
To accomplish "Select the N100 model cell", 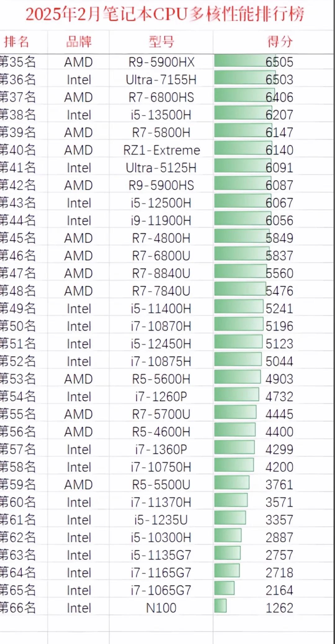I will click(161, 608).
